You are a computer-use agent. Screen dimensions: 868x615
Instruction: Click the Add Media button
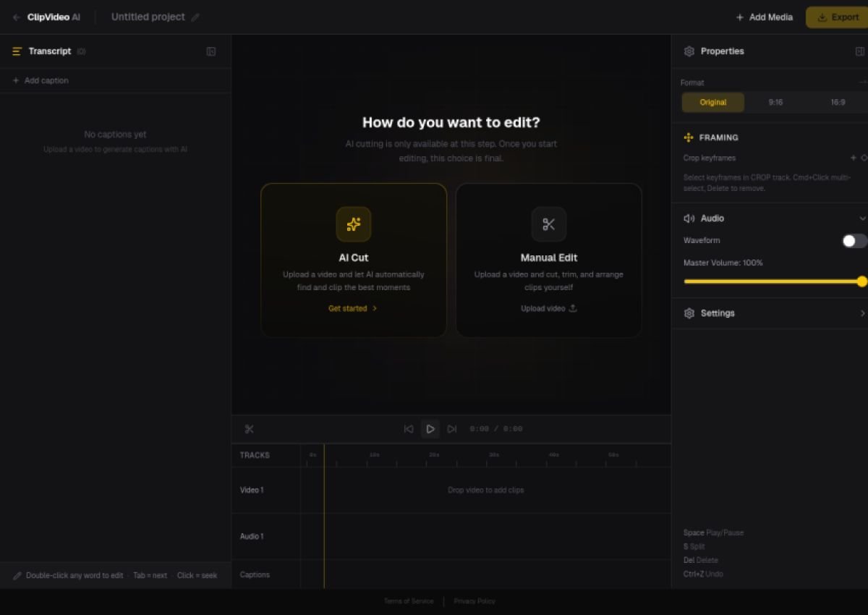click(764, 17)
